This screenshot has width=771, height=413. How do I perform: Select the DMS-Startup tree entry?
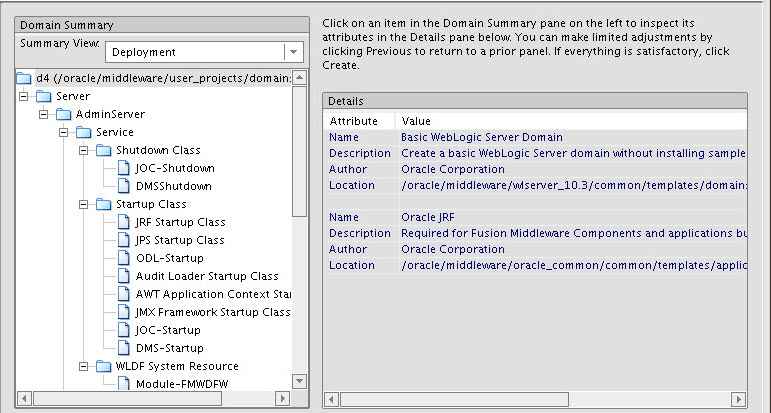click(x=168, y=348)
